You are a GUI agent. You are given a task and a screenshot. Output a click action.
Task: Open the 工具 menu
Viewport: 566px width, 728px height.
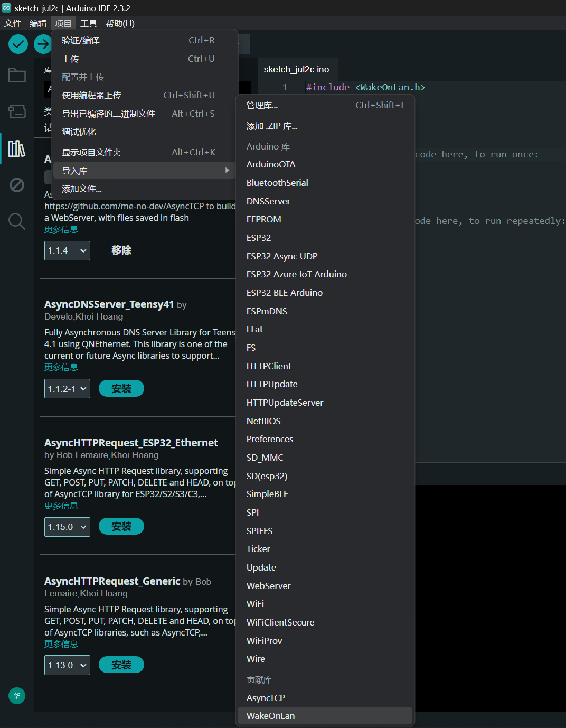pos(89,23)
